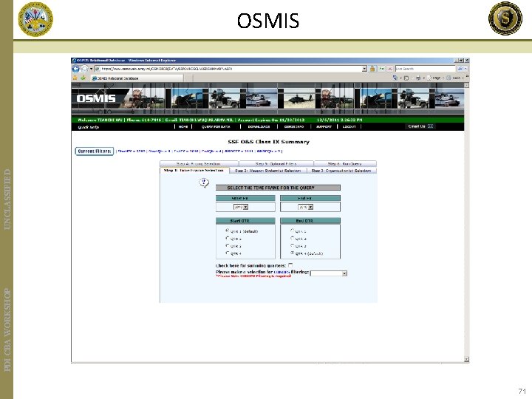Open Step 2: Weapon System(s) Selection tab
Screen dimensions: 532x399
tap(268, 171)
